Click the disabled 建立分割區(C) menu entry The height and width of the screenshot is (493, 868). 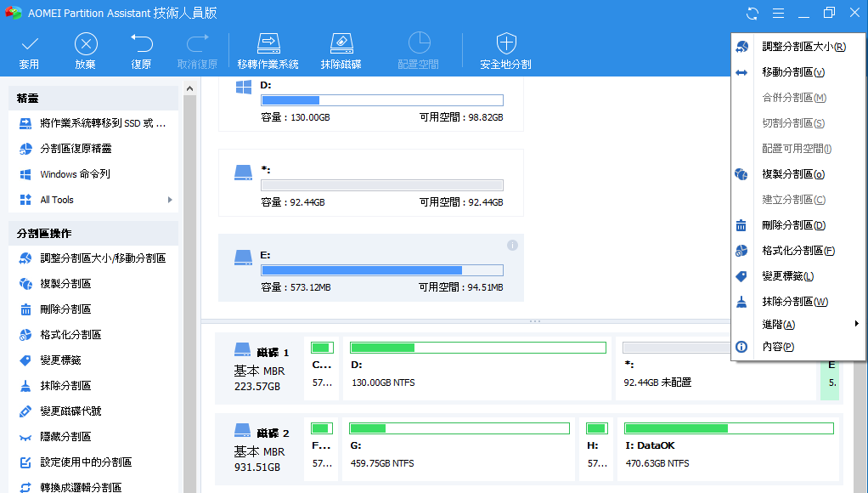click(798, 200)
